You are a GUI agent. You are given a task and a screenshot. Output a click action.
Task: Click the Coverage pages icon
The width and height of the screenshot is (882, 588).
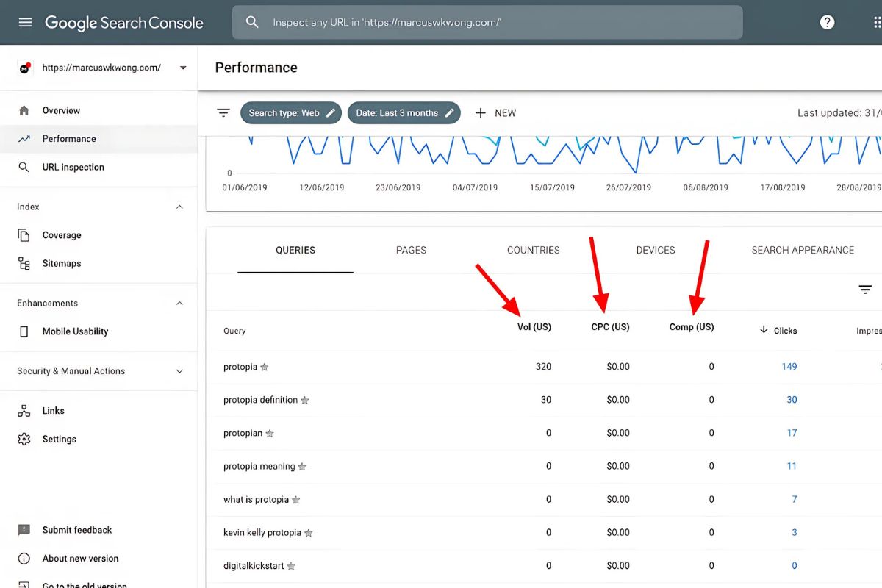pos(24,235)
